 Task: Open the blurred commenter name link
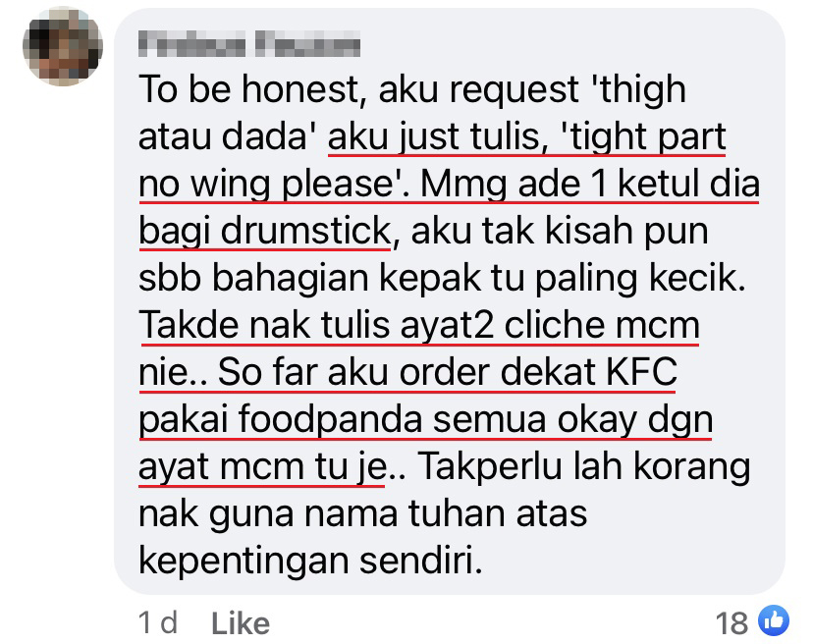pos(249,43)
